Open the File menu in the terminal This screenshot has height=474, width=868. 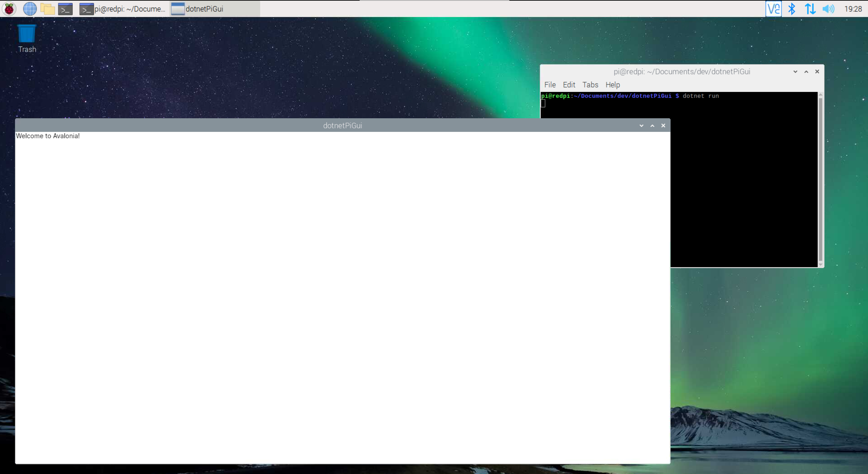pyautogui.click(x=550, y=85)
